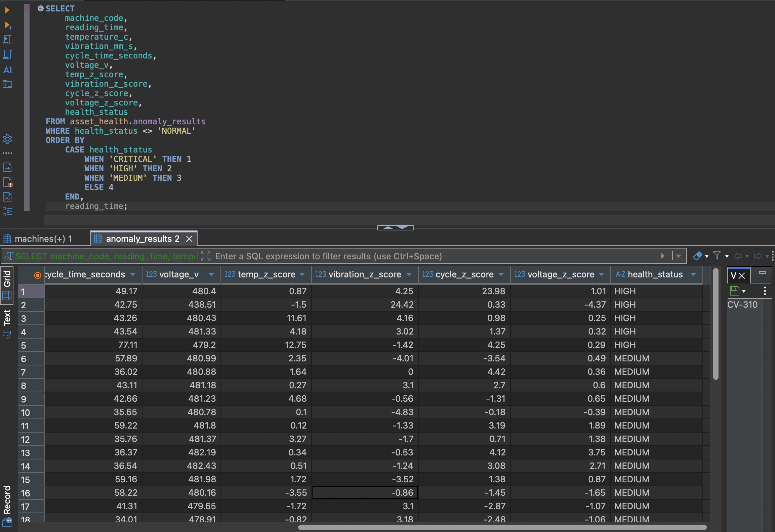The image size is (775, 532).
Task: Click cycle_z_score cell 23.98
Action: (x=464, y=291)
